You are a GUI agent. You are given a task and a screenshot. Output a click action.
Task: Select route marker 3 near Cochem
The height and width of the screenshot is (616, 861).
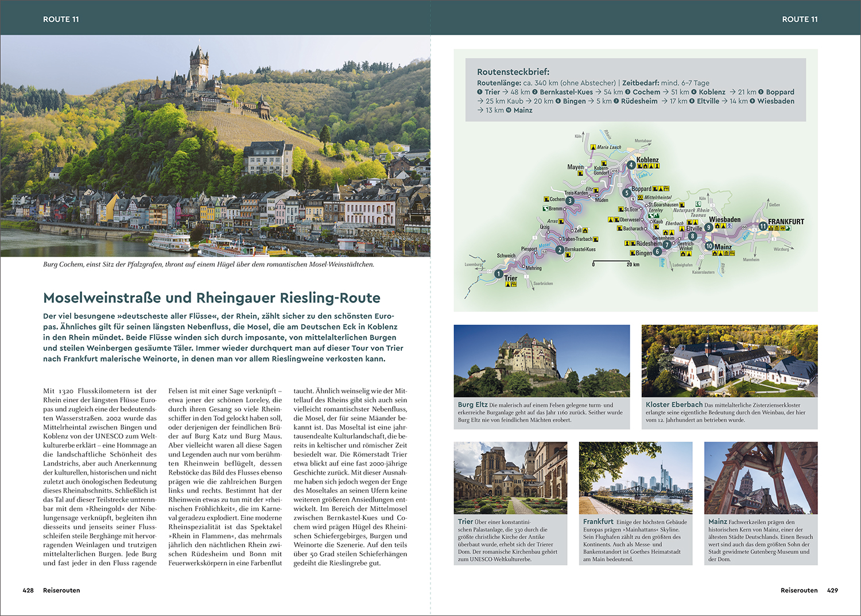click(x=569, y=200)
